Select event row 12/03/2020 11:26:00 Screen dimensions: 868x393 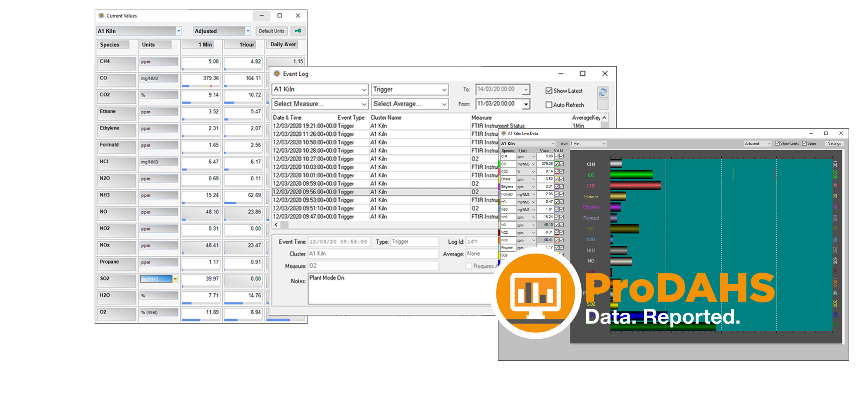click(384, 134)
